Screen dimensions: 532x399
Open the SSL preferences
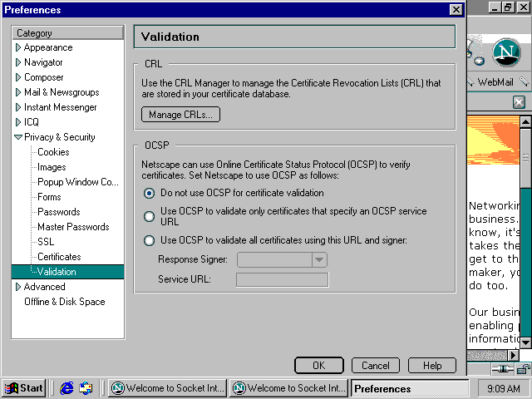tap(46, 242)
